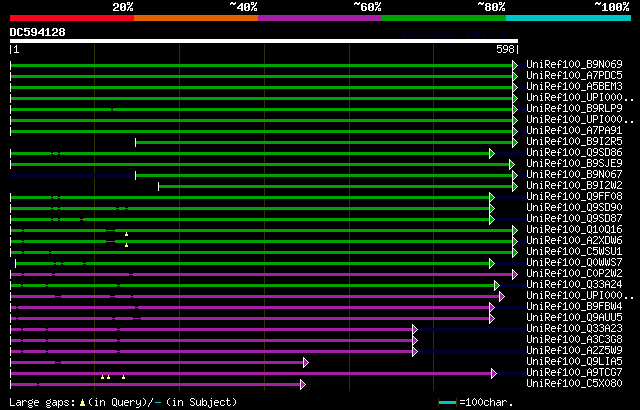Screen dimensions: 640x410
Task: Click the arrowhead ending the UniRef100_Q33A24 alignment
Action: (497, 286)
